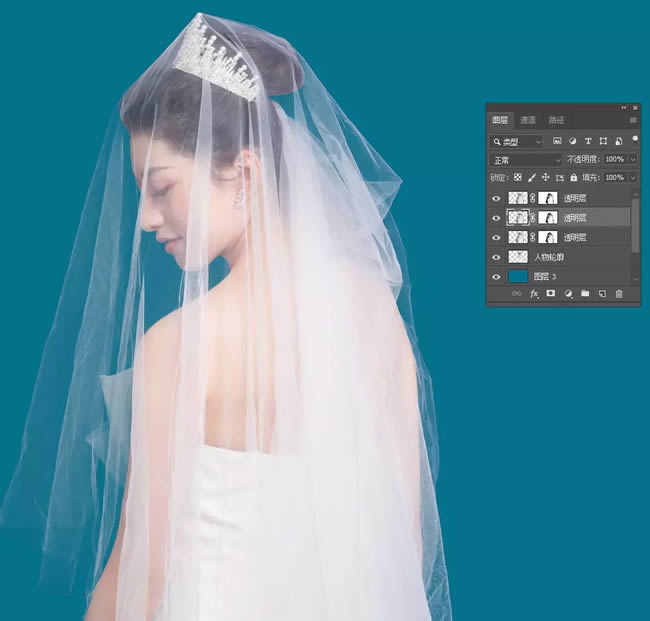Filter layers by smart object icon
The width and height of the screenshot is (650, 621).
[618, 141]
